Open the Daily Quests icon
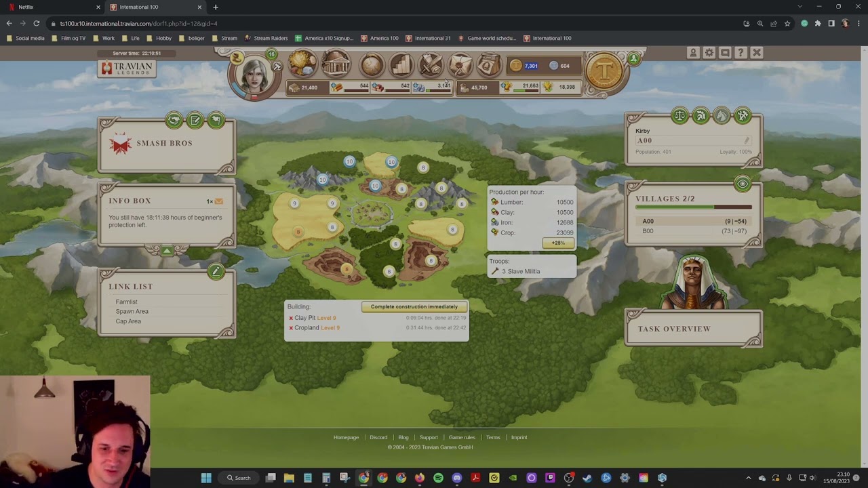This screenshot has width=868, height=488. click(x=489, y=65)
